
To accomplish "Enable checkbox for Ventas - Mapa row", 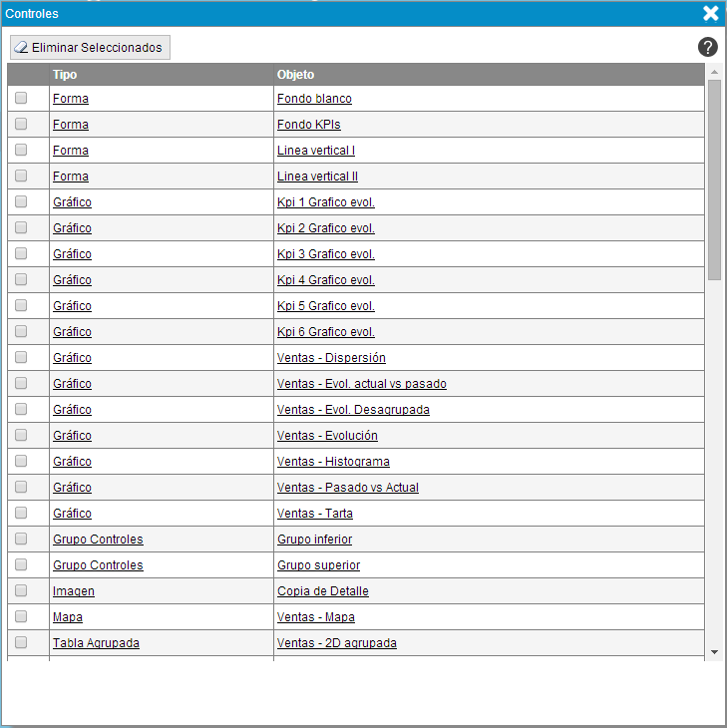I will click(21, 616).
